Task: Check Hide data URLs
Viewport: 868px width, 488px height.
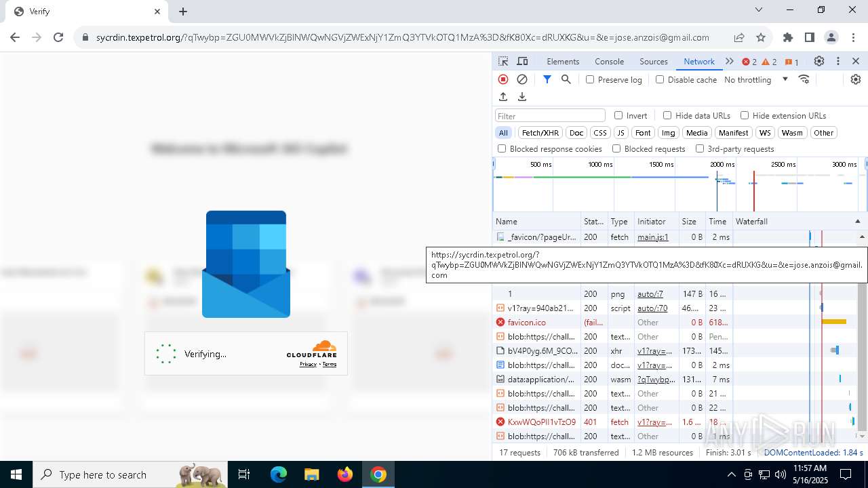Action: (667, 115)
